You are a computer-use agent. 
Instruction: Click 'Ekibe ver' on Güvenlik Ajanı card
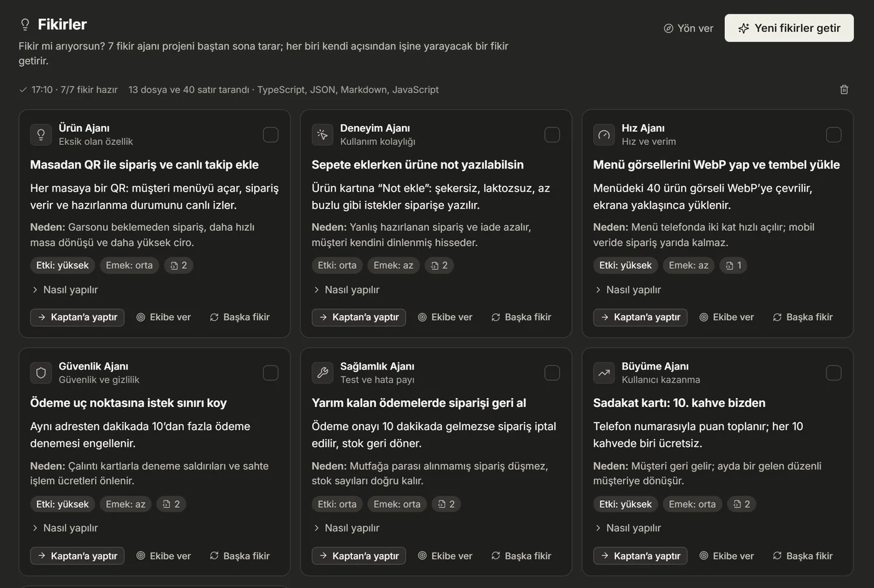pyautogui.click(x=164, y=556)
